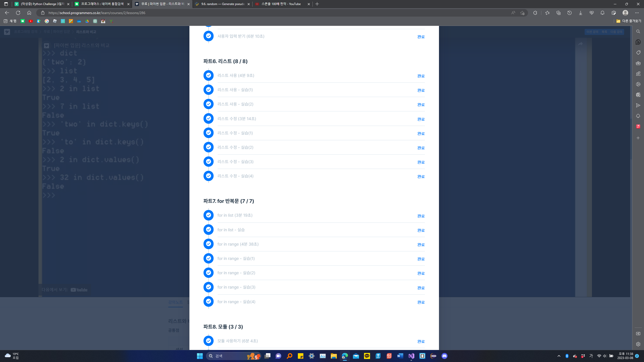
Task: Open the downloads icon in toolbar
Action: pyautogui.click(x=581, y=13)
